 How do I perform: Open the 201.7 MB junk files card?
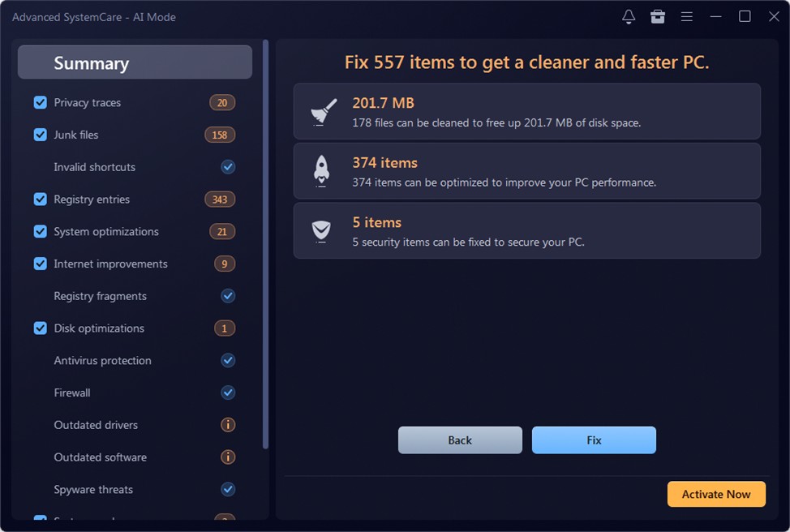(527, 111)
